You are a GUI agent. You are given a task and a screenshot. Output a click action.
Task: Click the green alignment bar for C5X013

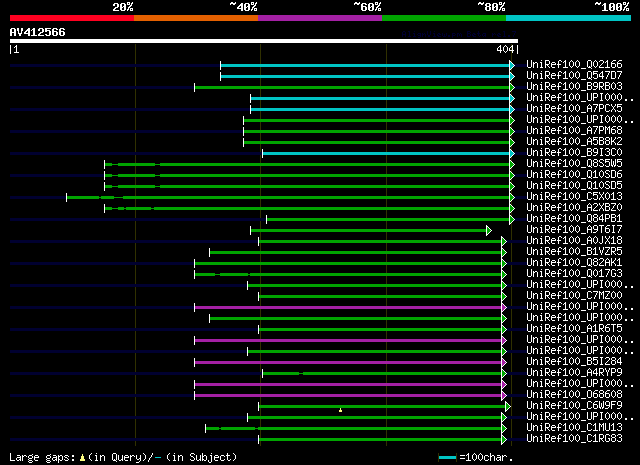pyautogui.click(x=288, y=198)
